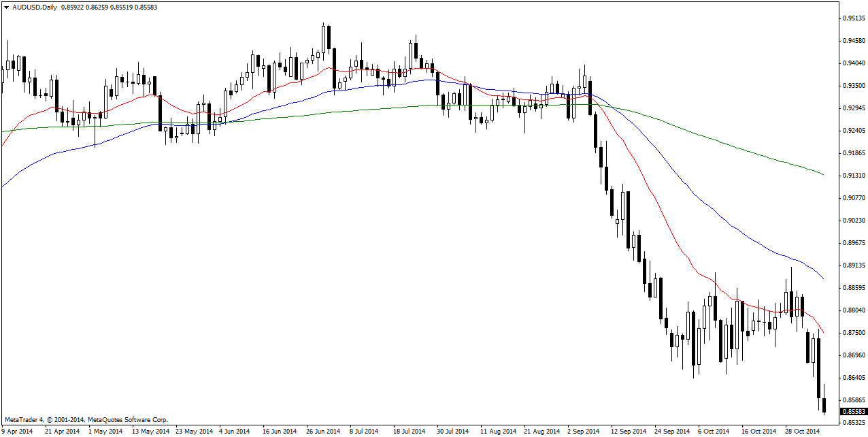The image size is (868, 437).
Task: Click the 4 Jun 2014 date label
Action: coord(235,432)
